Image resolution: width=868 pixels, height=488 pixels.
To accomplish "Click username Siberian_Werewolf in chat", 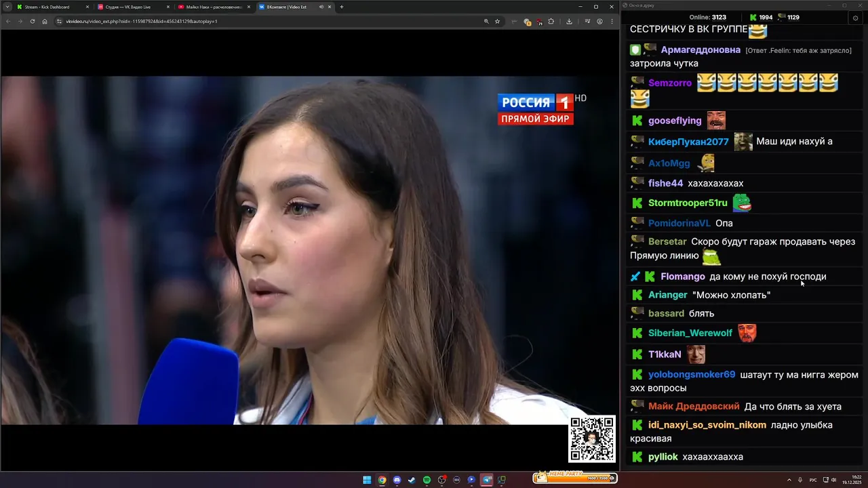I will (690, 333).
